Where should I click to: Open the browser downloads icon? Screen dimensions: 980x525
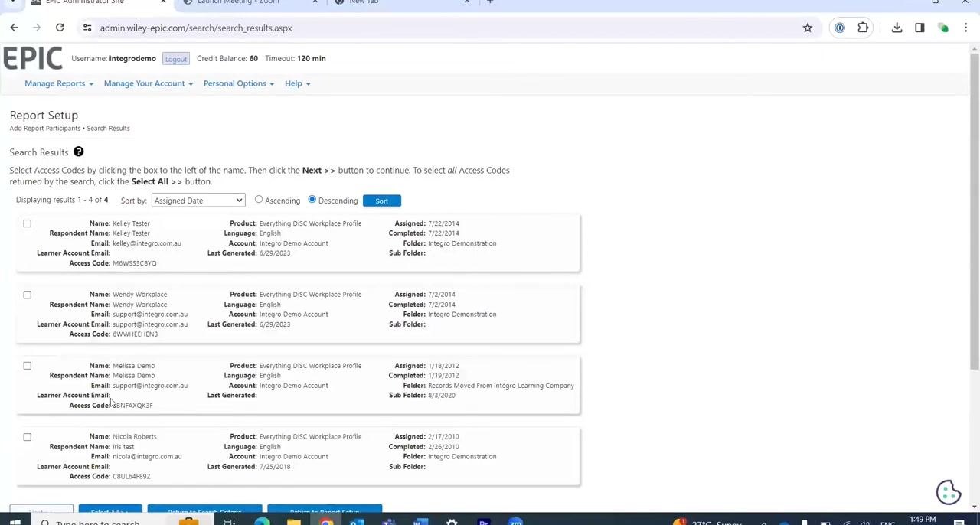click(897, 28)
